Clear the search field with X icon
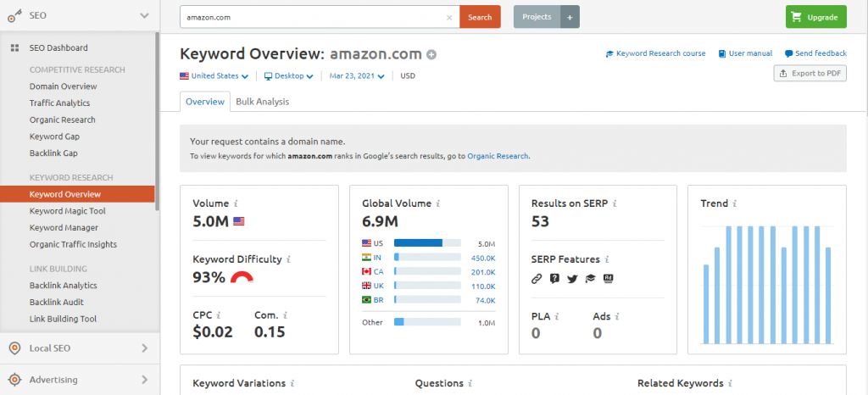Image resolution: width=868 pixels, height=395 pixels. 449,17
